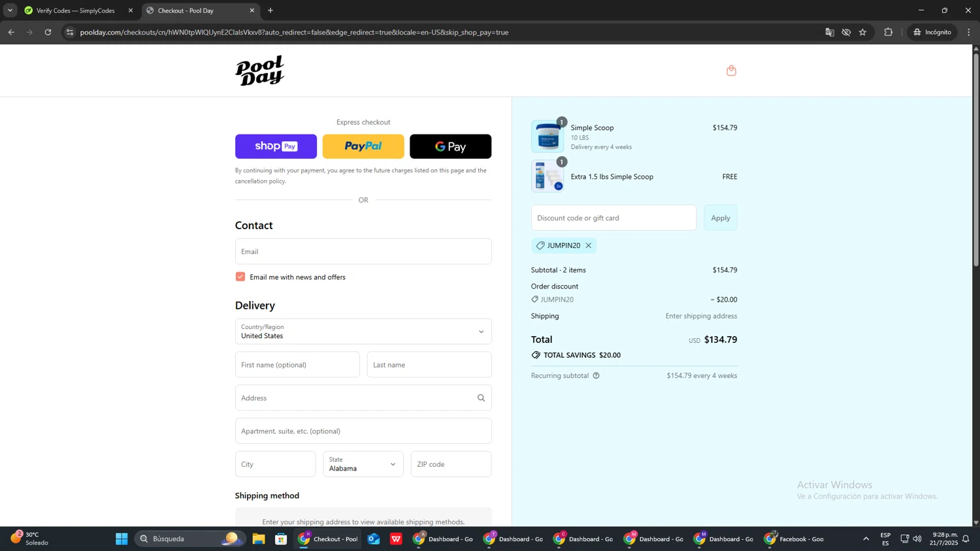Open the clock showing 9:28 p.m.
The height and width of the screenshot is (551, 980).
click(x=945, y=539)
